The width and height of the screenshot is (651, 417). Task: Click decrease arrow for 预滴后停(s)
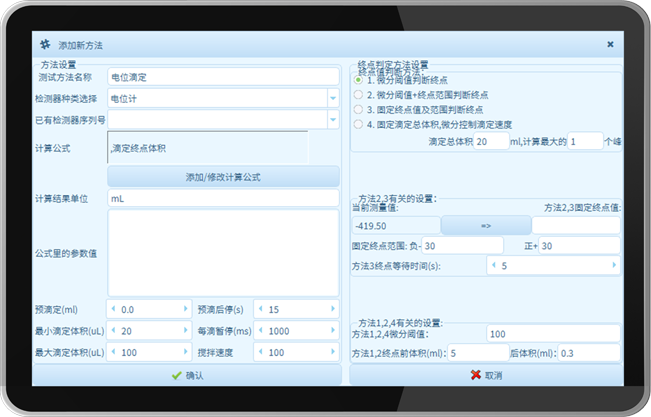click(x=260, y=309)
